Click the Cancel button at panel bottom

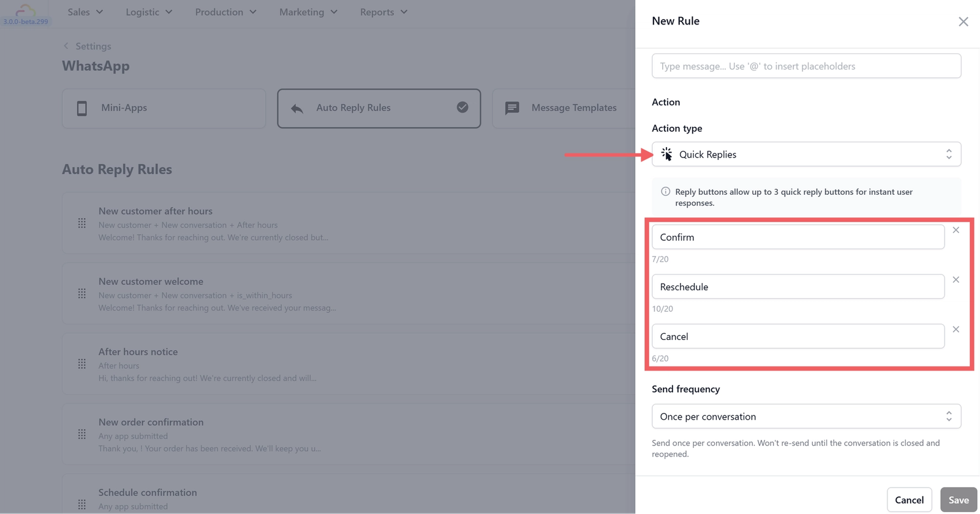909,500
